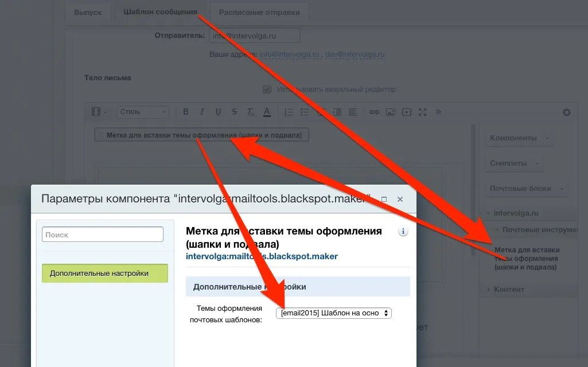
Task: Toggle italic formatting in the editor toolbar
Action: (x=201, y=112)
